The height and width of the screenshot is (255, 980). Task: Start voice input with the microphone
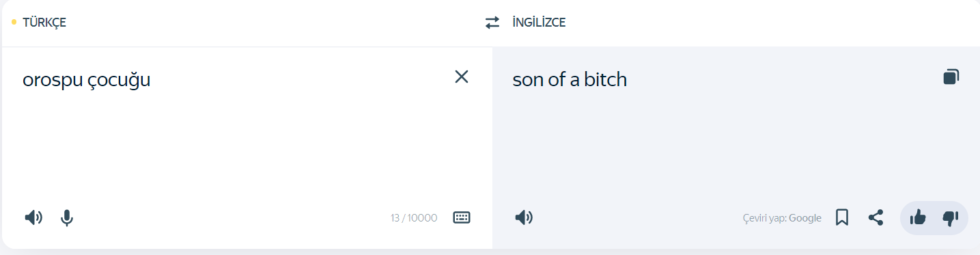[67, 218]
